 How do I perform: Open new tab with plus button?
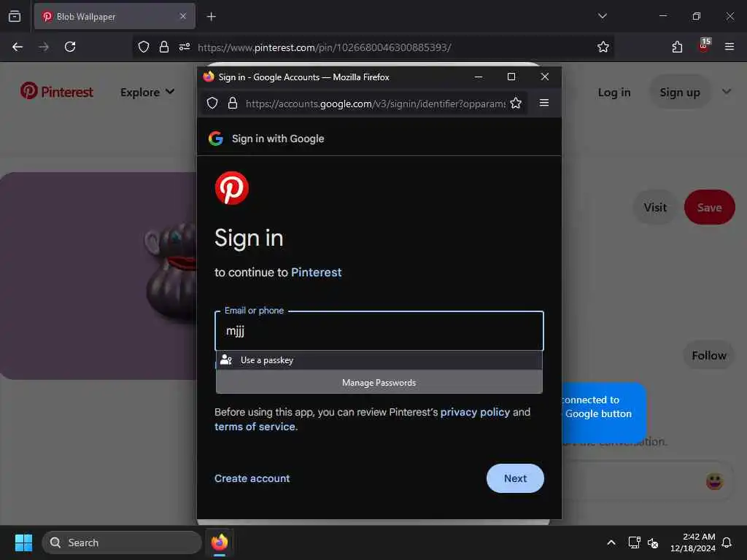point(211,17)
